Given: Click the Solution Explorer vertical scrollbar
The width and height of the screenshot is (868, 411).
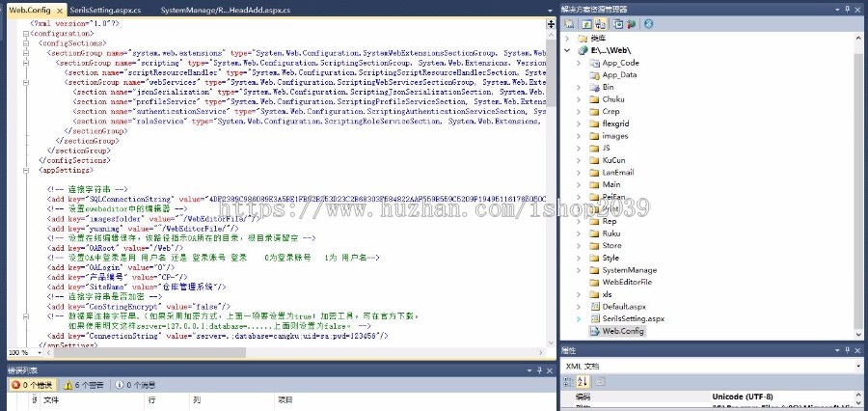Looking at the screenshot, I should (x=858, y=186).
